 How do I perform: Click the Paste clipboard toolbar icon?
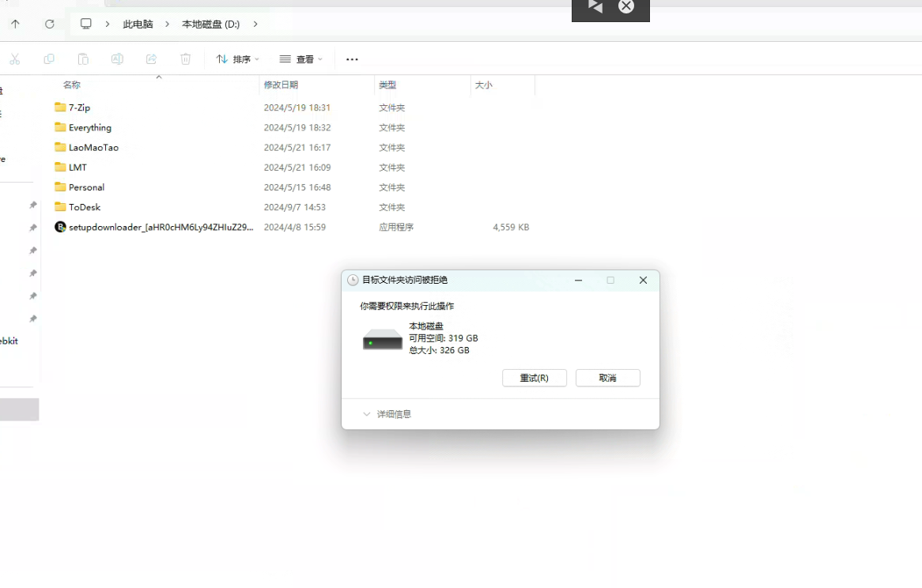[83, 58]
